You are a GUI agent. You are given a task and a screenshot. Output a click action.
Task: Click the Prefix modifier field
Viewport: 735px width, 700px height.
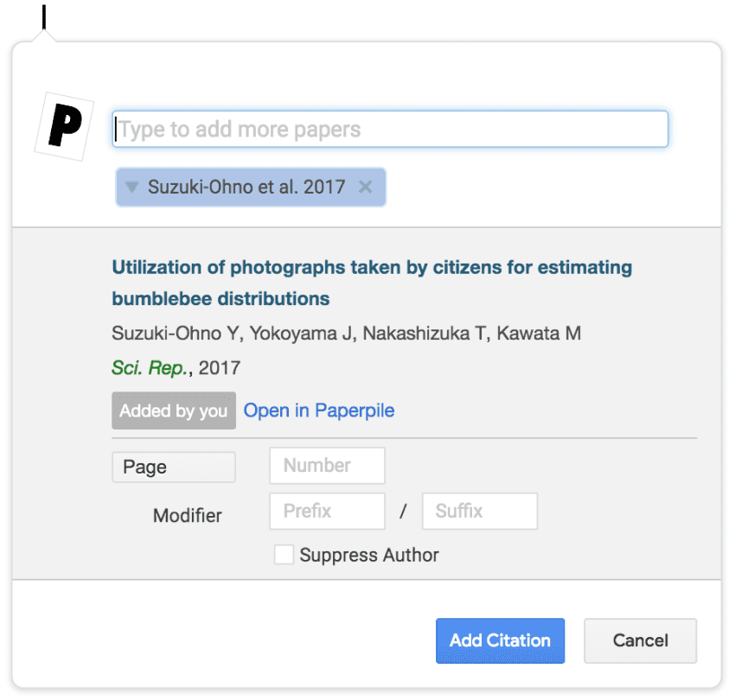point(327,512)
